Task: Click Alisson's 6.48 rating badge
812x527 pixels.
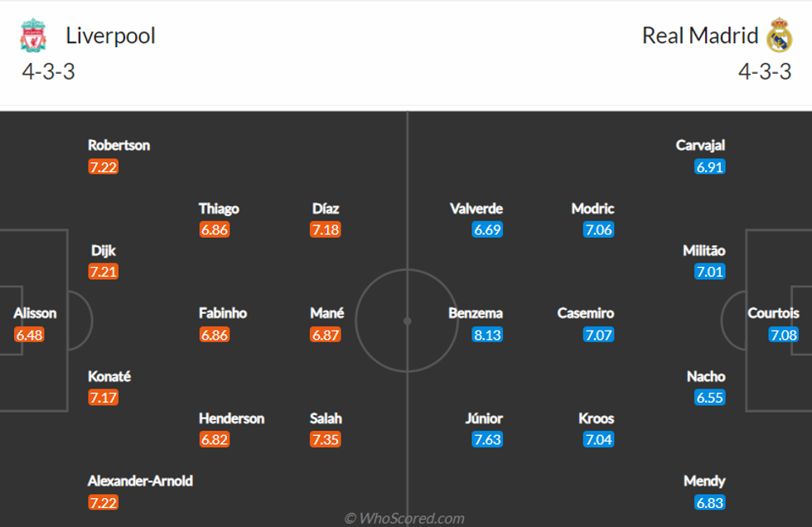Action: click(x=29, y=335)
